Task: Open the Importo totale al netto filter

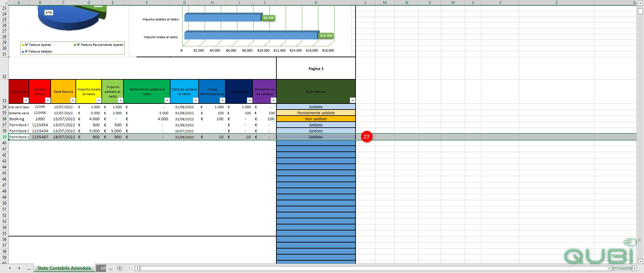Action: pyautogui.click(x=99, y=100)
